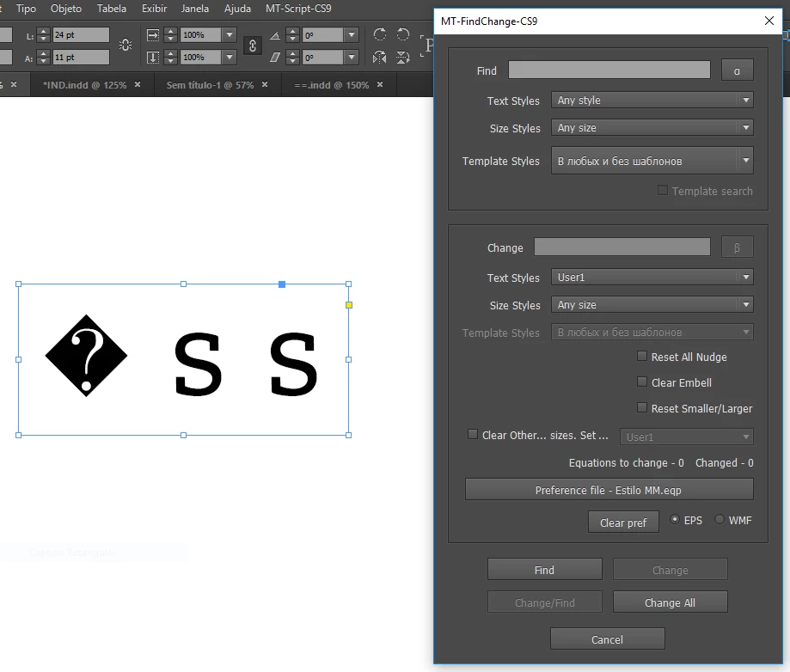Open the Exibir menu

(x=154, y=8)
